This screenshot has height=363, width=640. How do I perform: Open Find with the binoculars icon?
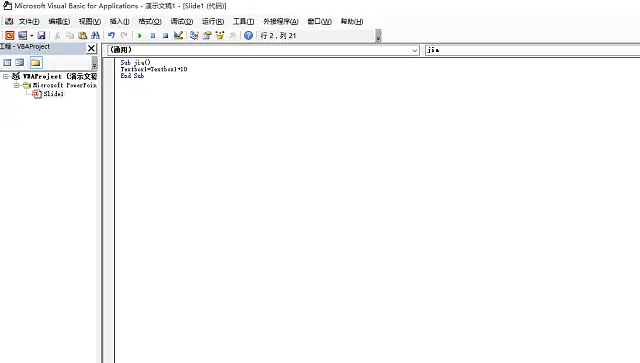pyautogui.click(x=95, y=36)
